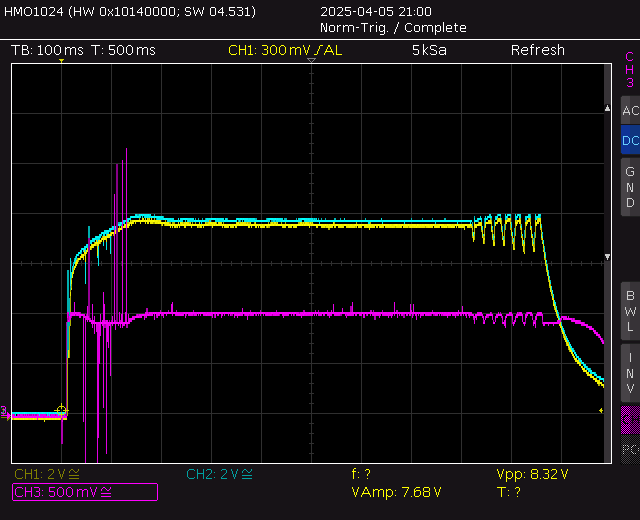Click the VAmp: 7.68 V measurement
The height and width of the screenshot is (520, 640).
click(397, 492)
